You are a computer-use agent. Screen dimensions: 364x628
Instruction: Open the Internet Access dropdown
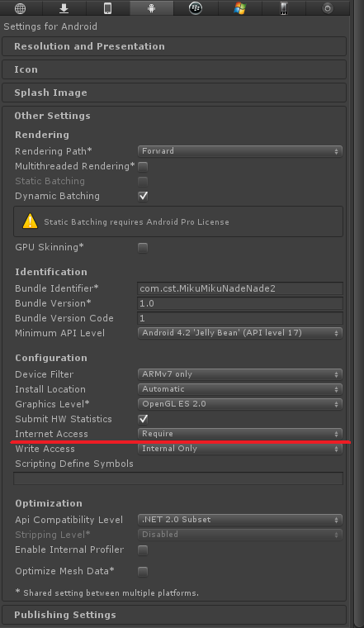(240, 434)
